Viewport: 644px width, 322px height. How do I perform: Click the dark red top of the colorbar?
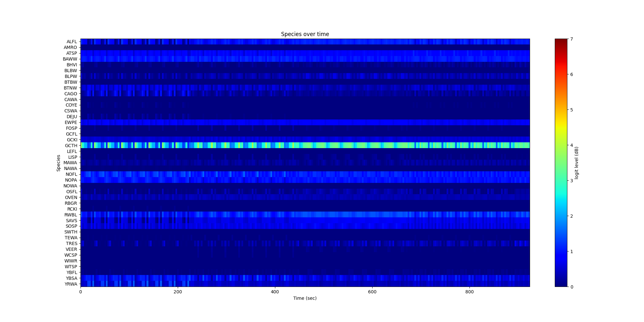[x=561, y=41]
